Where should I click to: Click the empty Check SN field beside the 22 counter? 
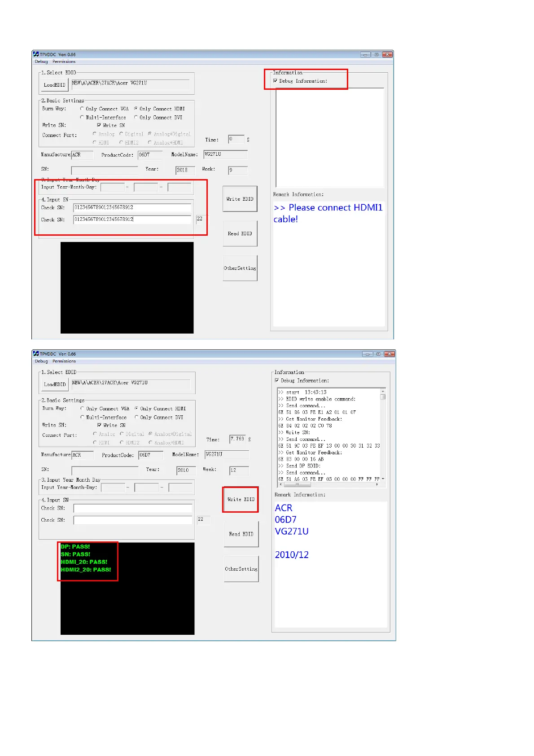click(133, 520)
